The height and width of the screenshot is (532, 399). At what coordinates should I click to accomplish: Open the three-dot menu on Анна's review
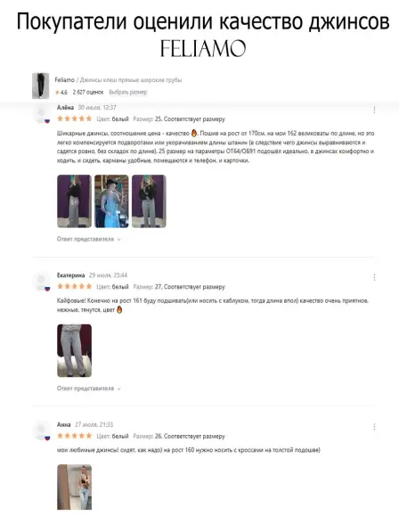[374, 427]
